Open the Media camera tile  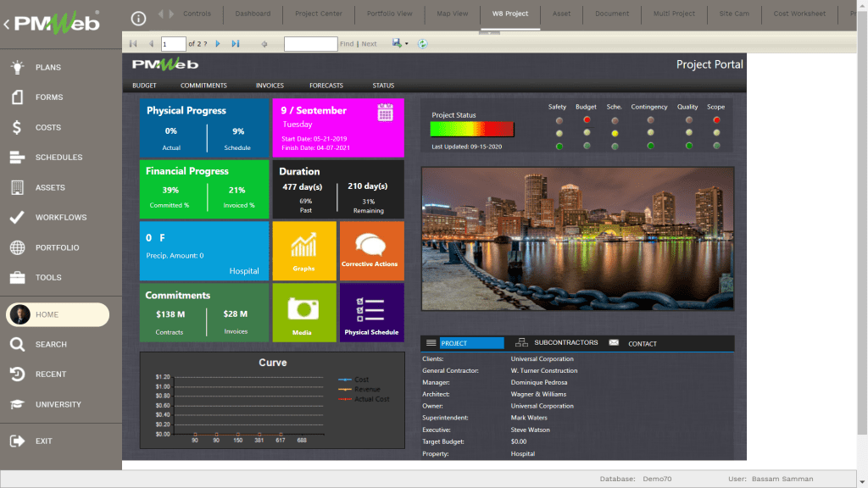pos(304,312)
